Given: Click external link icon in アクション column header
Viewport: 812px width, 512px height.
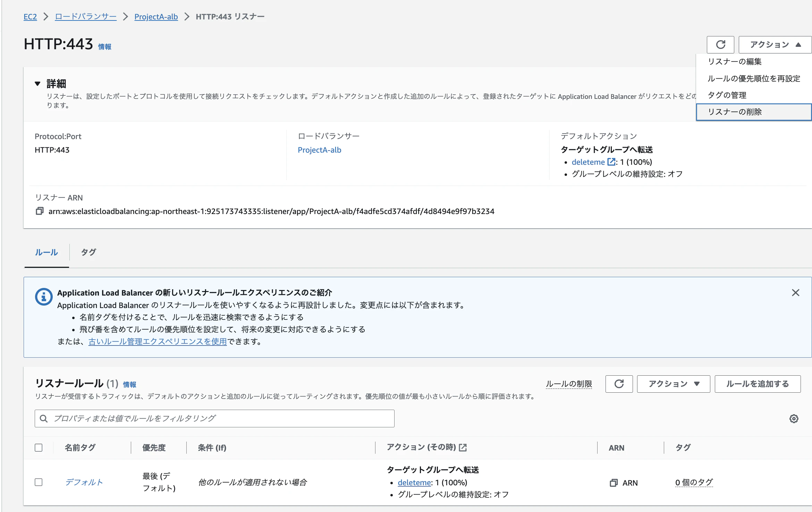Looking at the screenshot, I should point(463,448).
